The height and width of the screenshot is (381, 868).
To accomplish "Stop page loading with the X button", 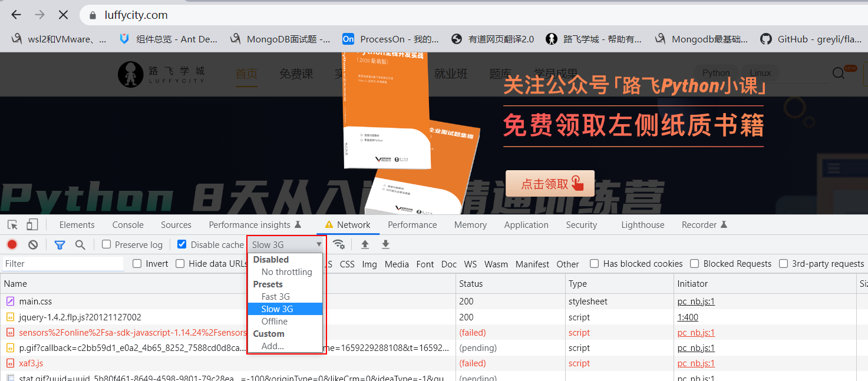I will [63, 15].
